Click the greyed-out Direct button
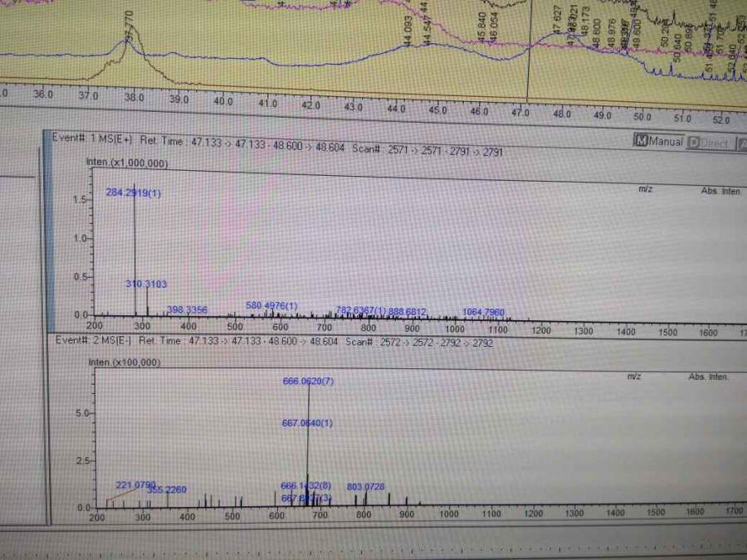Screen dimensions: 747x560 coord(710,143)
